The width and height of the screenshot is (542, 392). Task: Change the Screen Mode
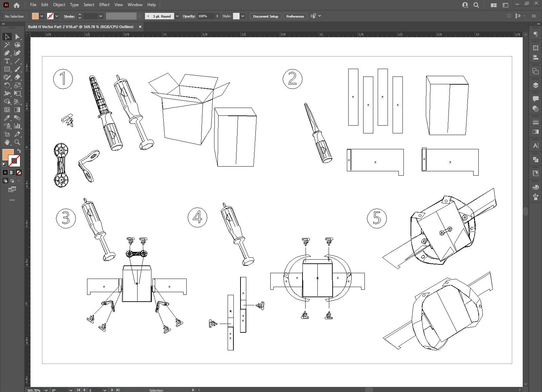(12, 190)
